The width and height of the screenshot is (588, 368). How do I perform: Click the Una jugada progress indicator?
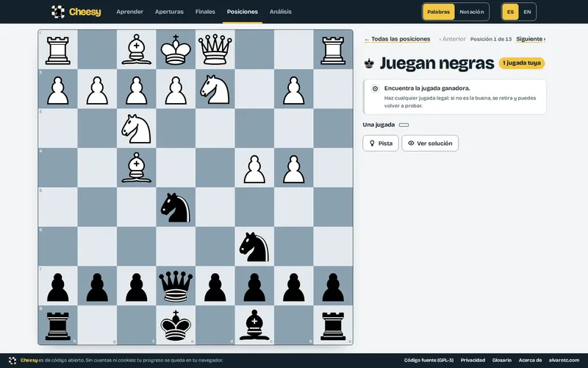pyautogui.click(x=404, y=124)
